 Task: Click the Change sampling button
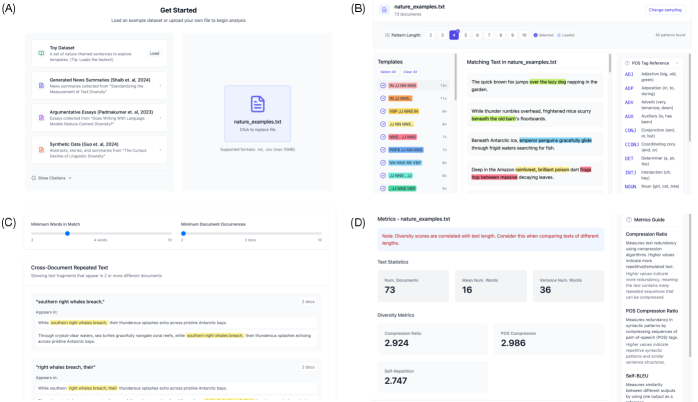click(665, 10)
